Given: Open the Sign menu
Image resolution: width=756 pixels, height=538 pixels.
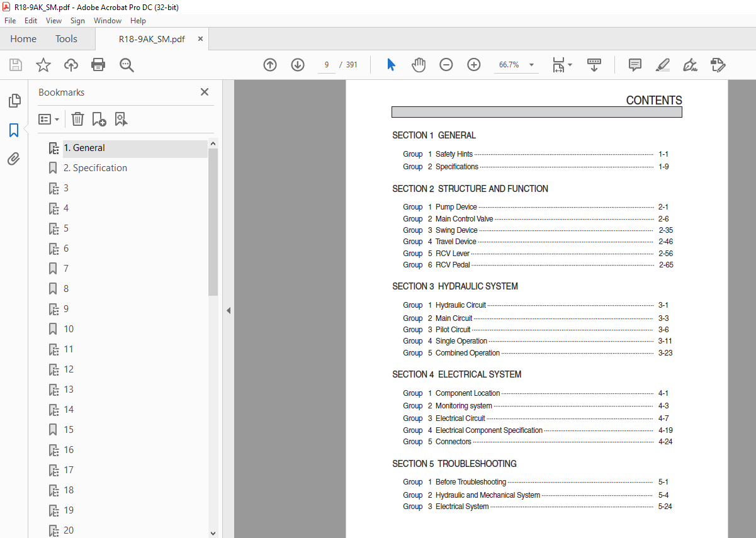Looking at the screenshot, I should [x=77, y=21].
